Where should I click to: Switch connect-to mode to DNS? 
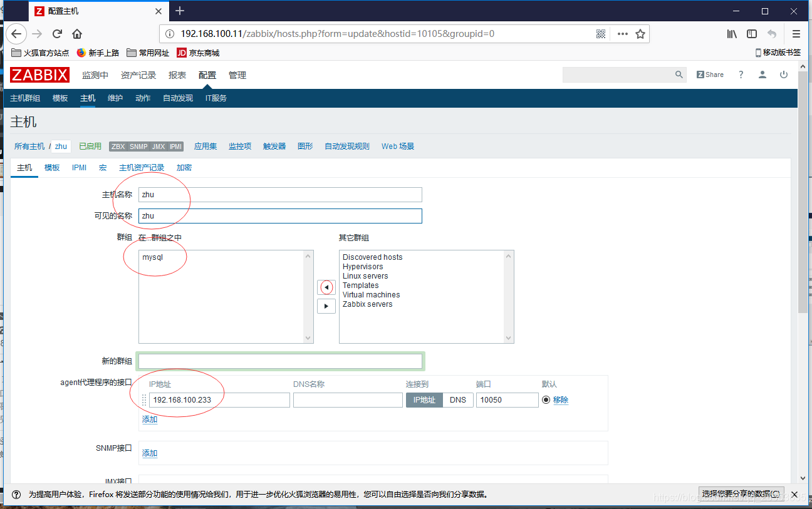tap(458, 400)
